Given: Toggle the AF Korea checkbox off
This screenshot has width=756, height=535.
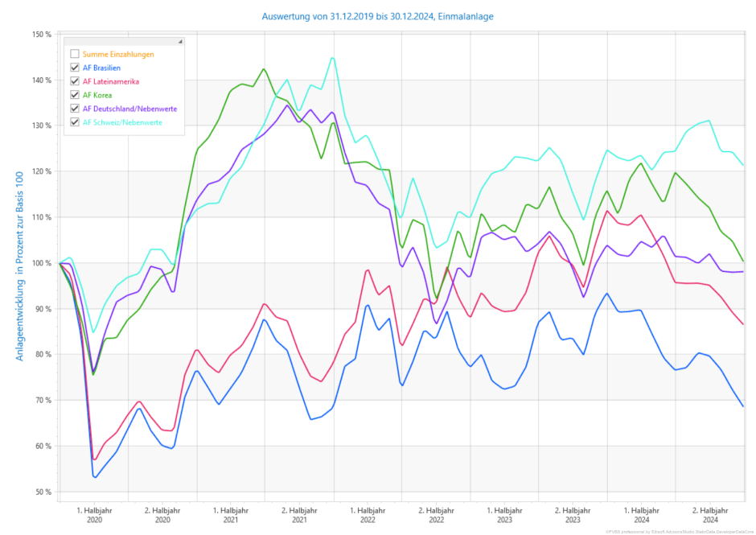Looking at the screenshot, I should 75,95.
